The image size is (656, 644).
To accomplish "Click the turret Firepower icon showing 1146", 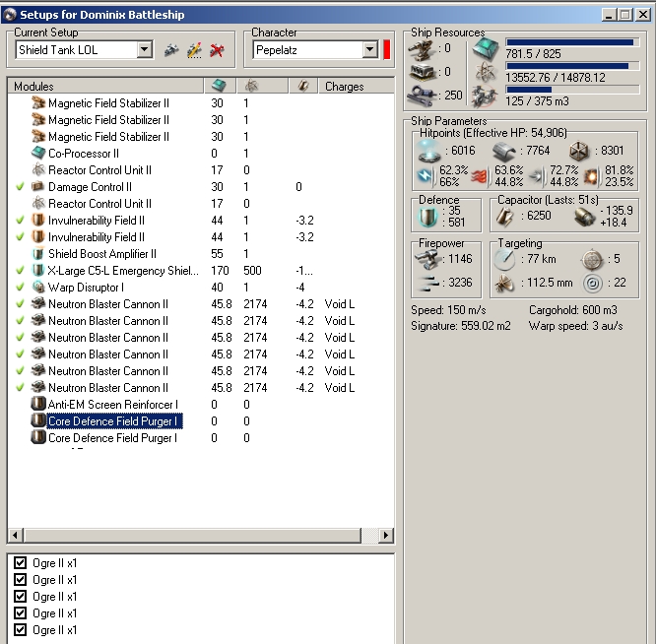I will pyautogui.click(x=427, y=260).
